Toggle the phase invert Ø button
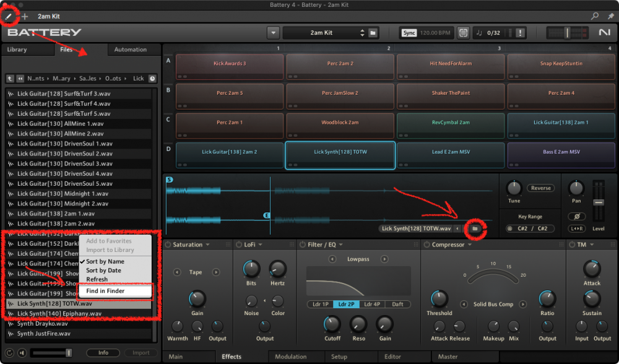 point(576,216)
